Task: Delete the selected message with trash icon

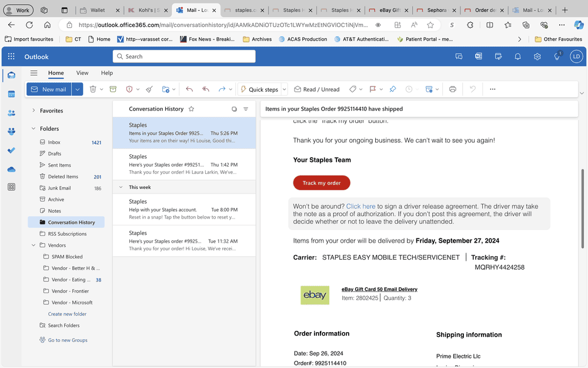Action: (93, 89)
